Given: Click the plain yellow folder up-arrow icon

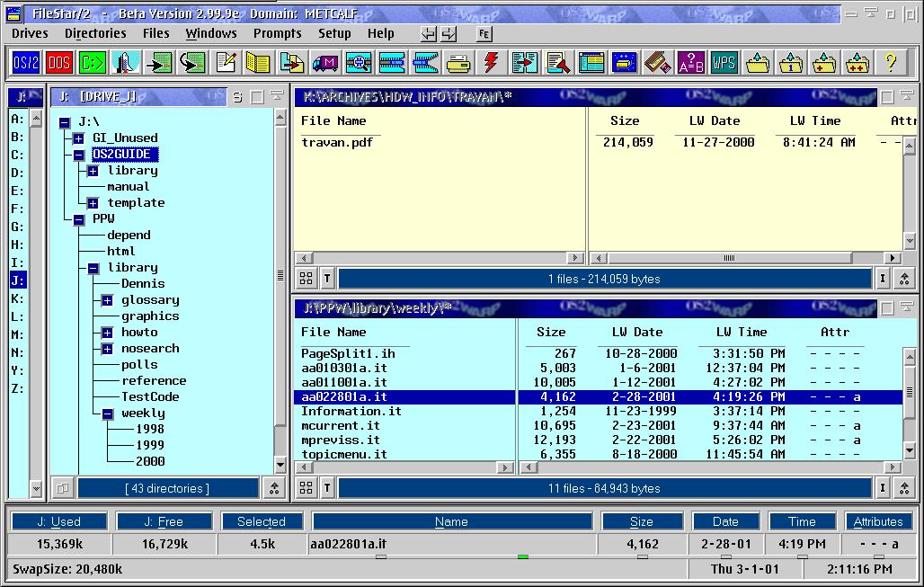Looking at the screenshot, I should 758,62.
